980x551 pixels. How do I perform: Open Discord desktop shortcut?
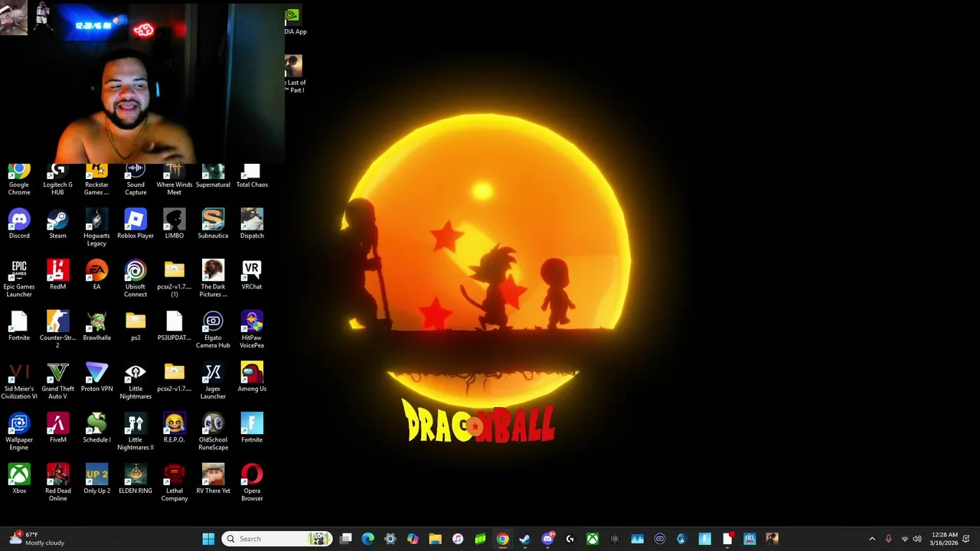point(19,223)
